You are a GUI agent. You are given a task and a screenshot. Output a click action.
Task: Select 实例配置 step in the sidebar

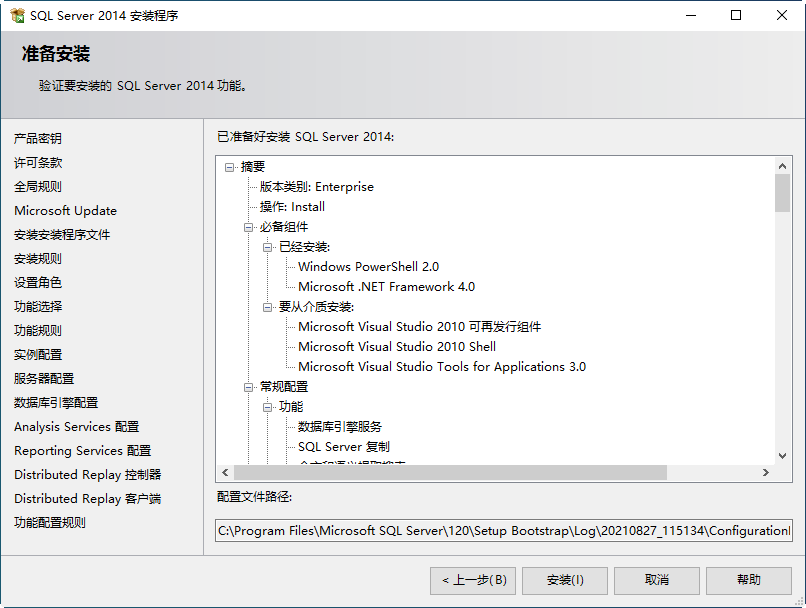pyautogui.click(x=38, y=355)
